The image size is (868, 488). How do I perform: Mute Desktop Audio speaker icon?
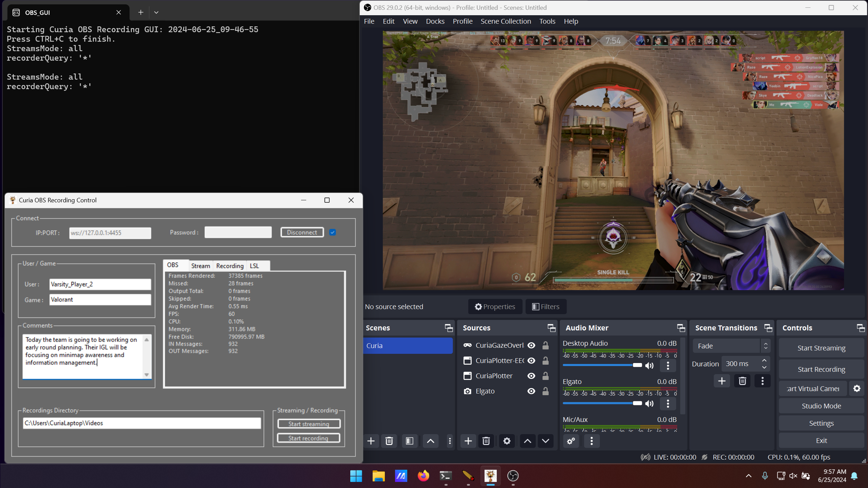coord(649,365)
